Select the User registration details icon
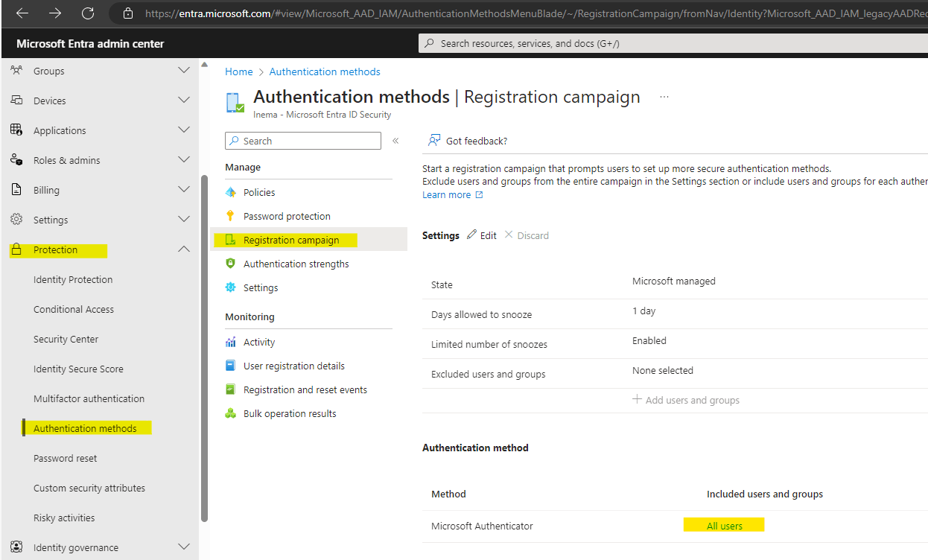Viewport: 928px width, 560px height. (230, 365)
